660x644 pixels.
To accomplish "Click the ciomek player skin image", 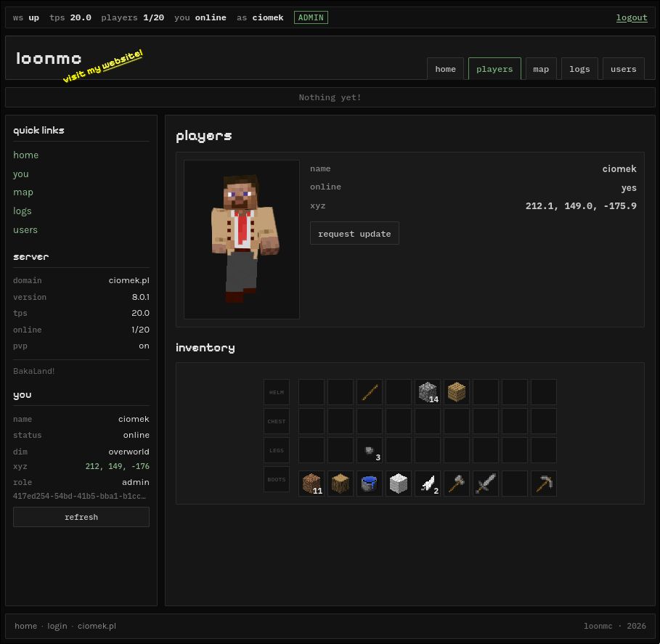I will 242,240.
